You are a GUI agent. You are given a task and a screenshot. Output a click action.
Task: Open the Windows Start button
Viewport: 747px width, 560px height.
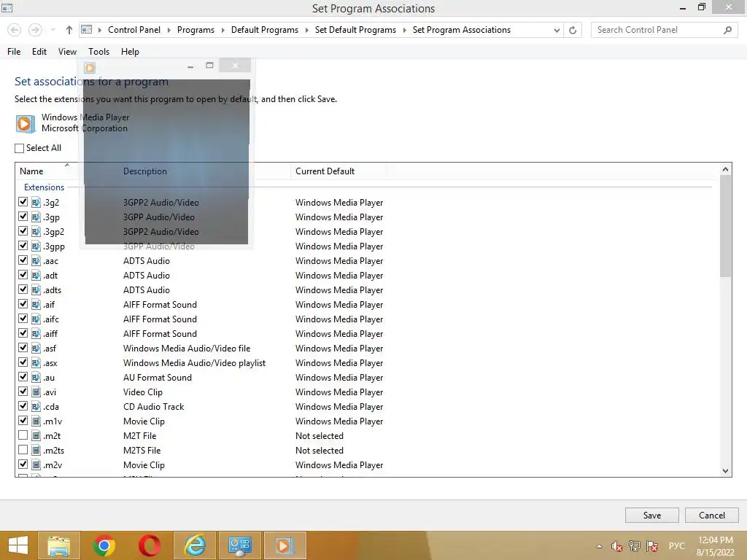coord(18,545)
